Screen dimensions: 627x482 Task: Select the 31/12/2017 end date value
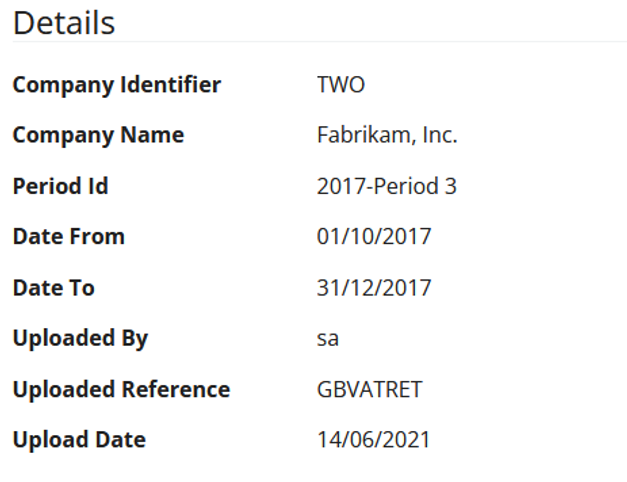coord(374,288)
